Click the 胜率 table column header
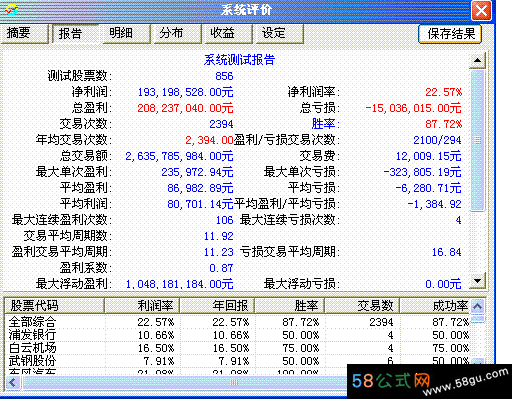 (x=289, y=306)
